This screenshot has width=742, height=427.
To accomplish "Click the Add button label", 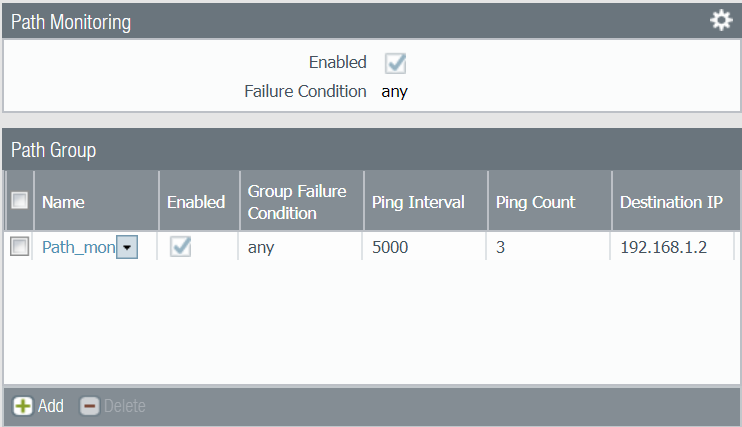I will pyautogui.click(x=51, y=406).
